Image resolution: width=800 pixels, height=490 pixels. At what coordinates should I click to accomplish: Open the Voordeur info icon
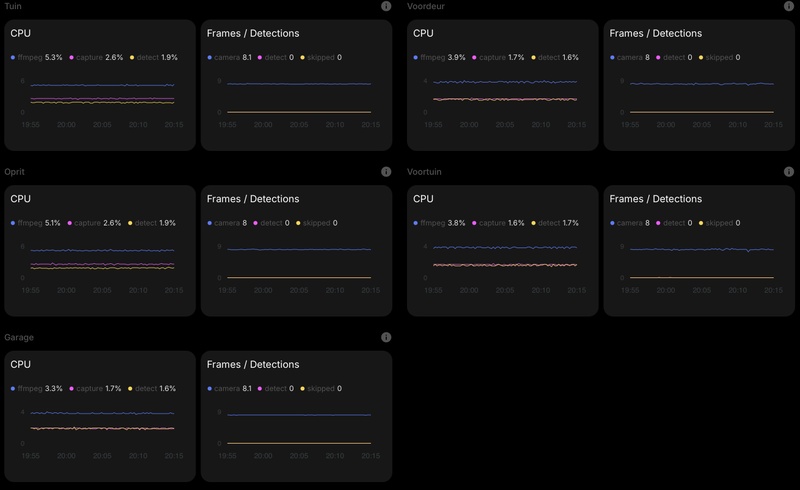(x=788, y=6)
